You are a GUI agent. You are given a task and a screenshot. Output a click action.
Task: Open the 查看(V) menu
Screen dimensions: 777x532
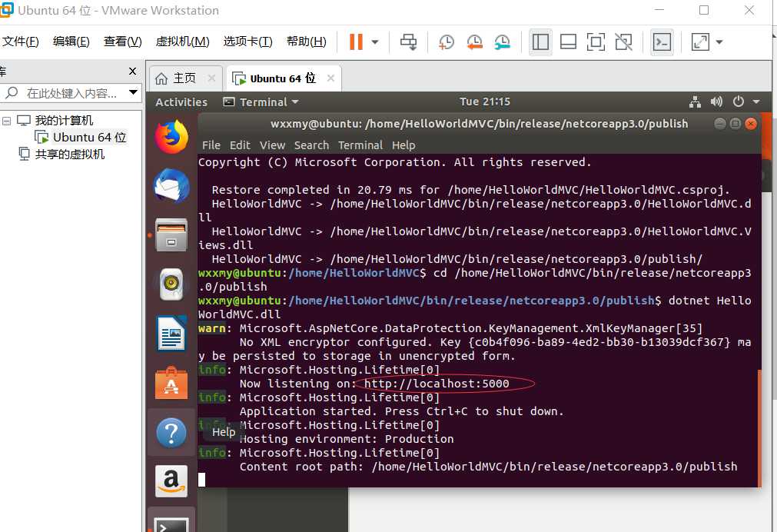122,42
